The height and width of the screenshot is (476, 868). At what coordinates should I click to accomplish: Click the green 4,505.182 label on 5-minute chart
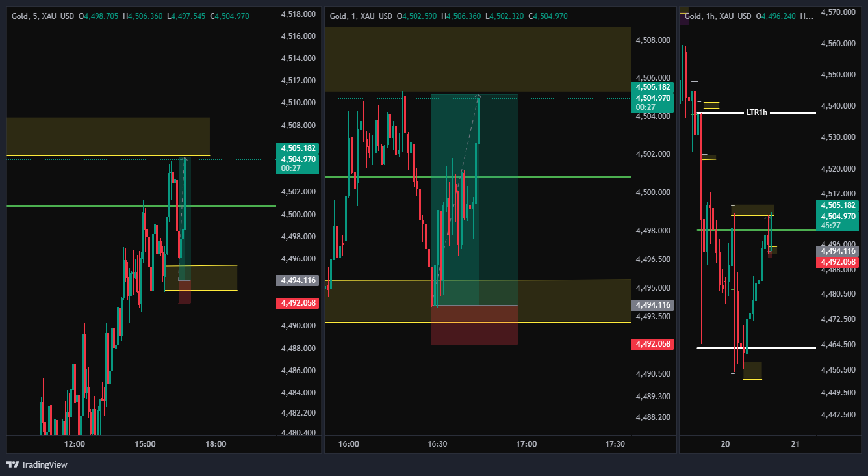tap(297, 148)
